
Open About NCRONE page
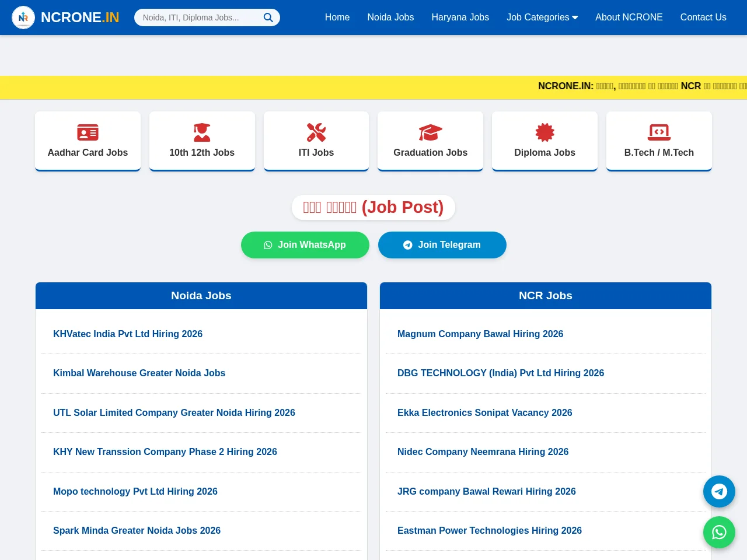coord(629,17)
